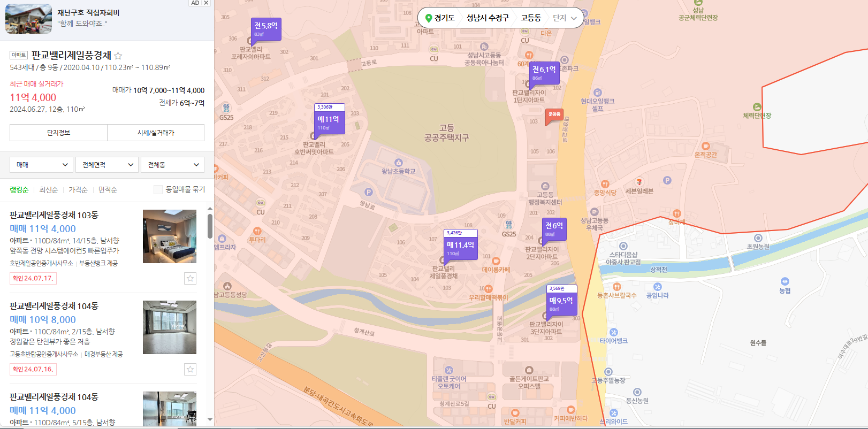
Task: Open the 전체동 building dropdown
Action: click(172, 165)
